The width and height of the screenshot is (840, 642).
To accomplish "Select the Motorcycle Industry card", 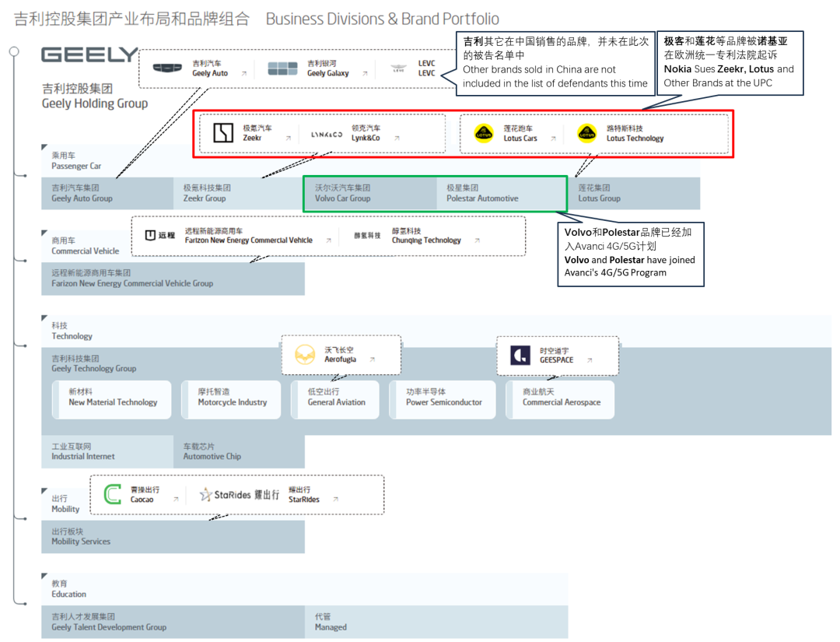I will point(231,400).
